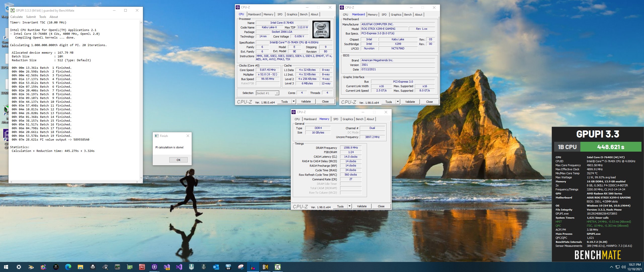The image size is (644, 272).
Task: Open Visual Studio taskbar icon without PRE badge
Action: pos(179,267)
